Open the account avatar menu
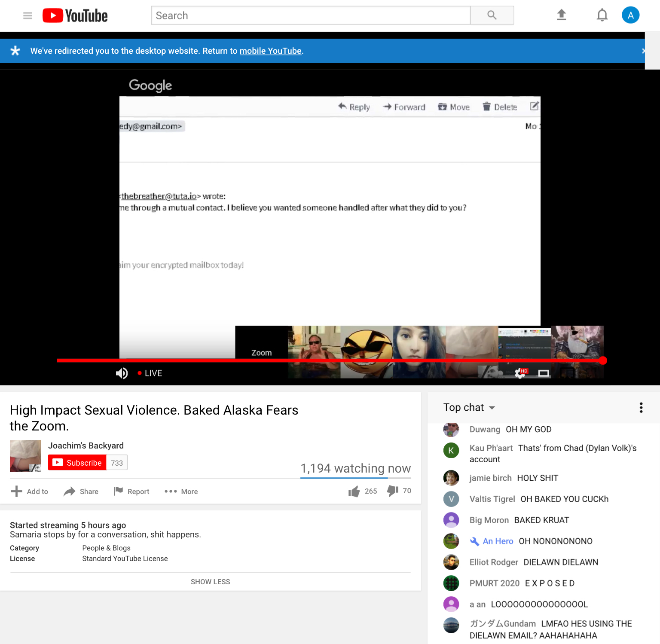 tap(630, 15)
